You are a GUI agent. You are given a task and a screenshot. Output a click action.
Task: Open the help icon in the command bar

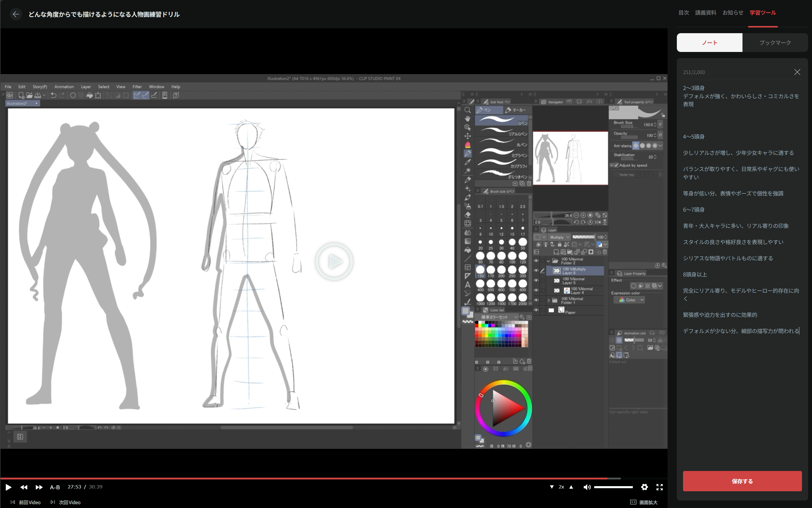coord(176,95)
